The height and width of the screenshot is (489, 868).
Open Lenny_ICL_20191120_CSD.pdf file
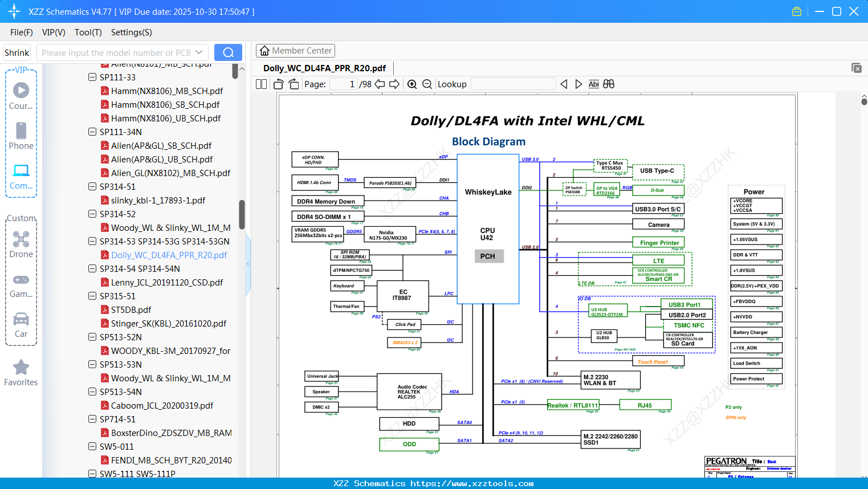[x=166, y=282]
